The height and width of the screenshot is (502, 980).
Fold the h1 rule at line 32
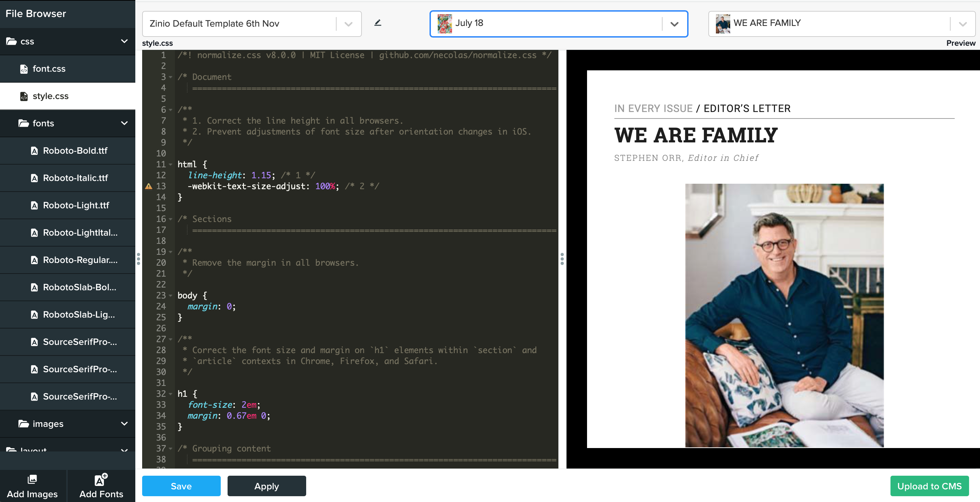tap(171, 394)
